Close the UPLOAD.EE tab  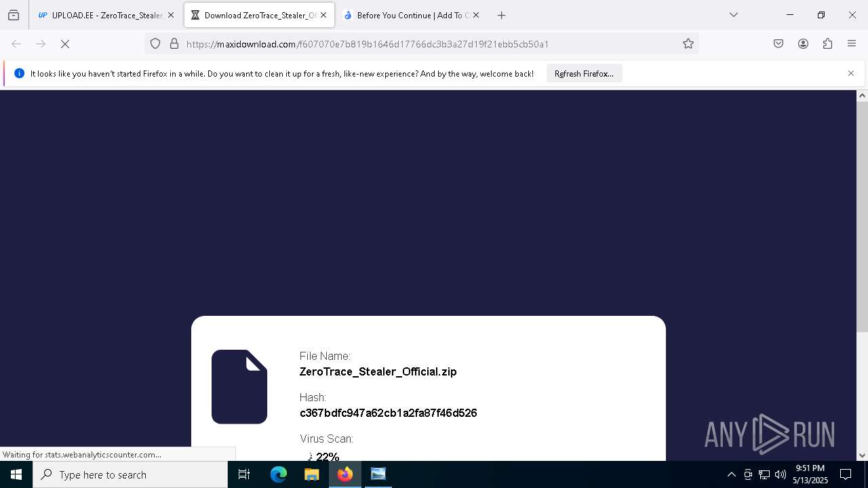click(171, 15)
